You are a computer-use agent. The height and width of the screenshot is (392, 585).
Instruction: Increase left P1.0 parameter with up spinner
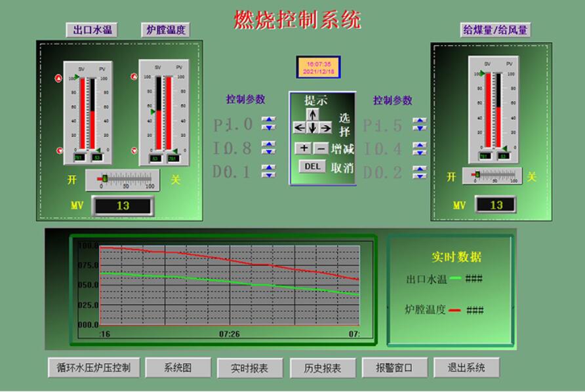click(269, 120)
